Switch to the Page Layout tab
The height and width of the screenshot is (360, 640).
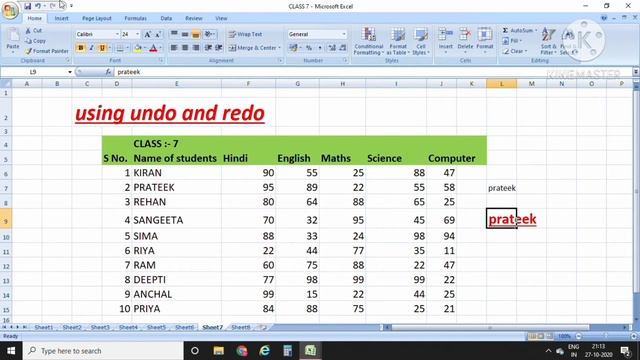coord(97,18)
